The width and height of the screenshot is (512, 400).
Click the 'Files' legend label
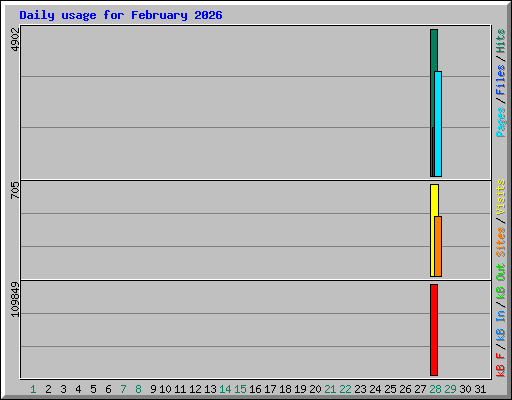point(501,79)
